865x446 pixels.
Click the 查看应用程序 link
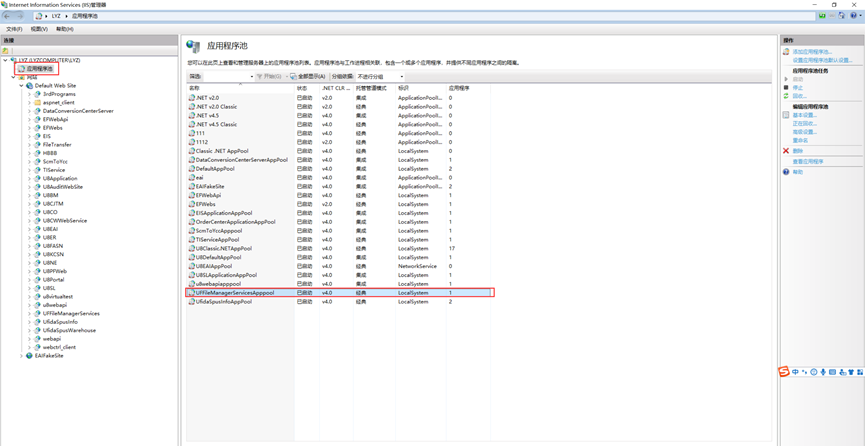click(808, 162)
